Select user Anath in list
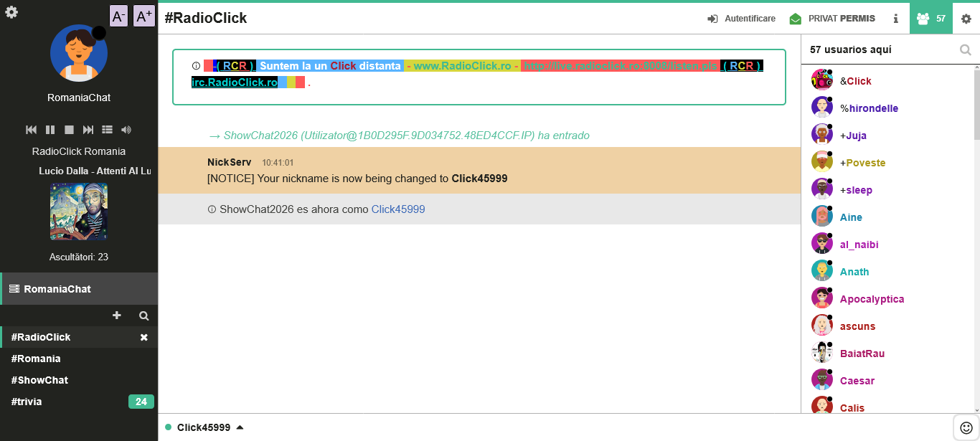 [x=854, y=272]
